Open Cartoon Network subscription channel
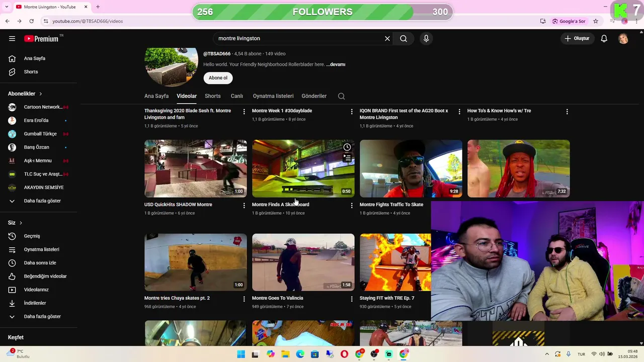Image resolution: width=644 pixels, height=362 pixels. 38,107
